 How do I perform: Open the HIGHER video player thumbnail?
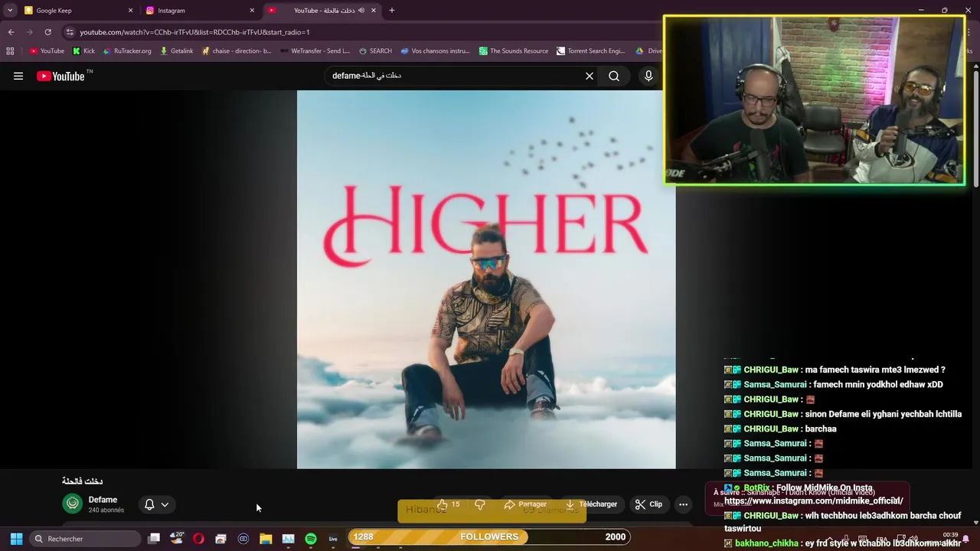click(486, 279)
